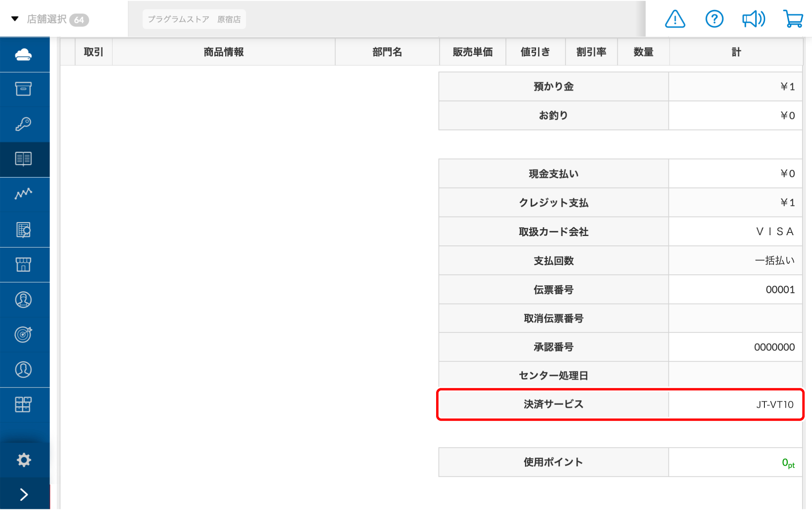The width and height of the screenshot is (812, 510).
Task: Click the 64 store count badge
Action: tap(79, 20)
